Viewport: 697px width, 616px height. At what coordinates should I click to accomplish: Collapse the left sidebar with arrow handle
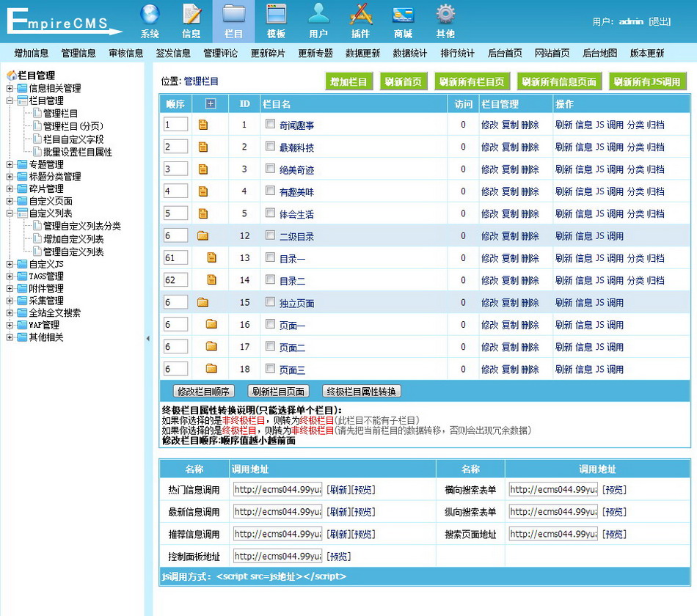coord(148,339)
